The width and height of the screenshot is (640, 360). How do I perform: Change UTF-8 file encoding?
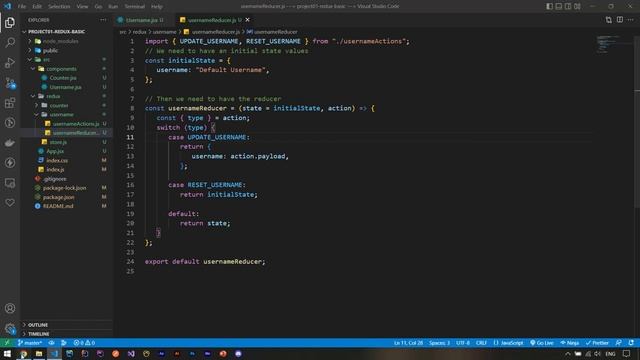click(x=463, y=343)
